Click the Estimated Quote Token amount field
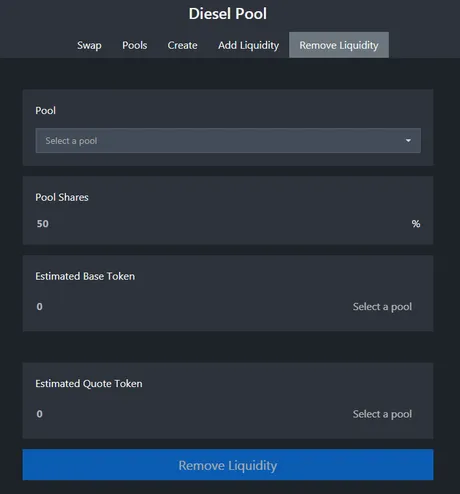The image size is (460, 494). pos(187,414)
